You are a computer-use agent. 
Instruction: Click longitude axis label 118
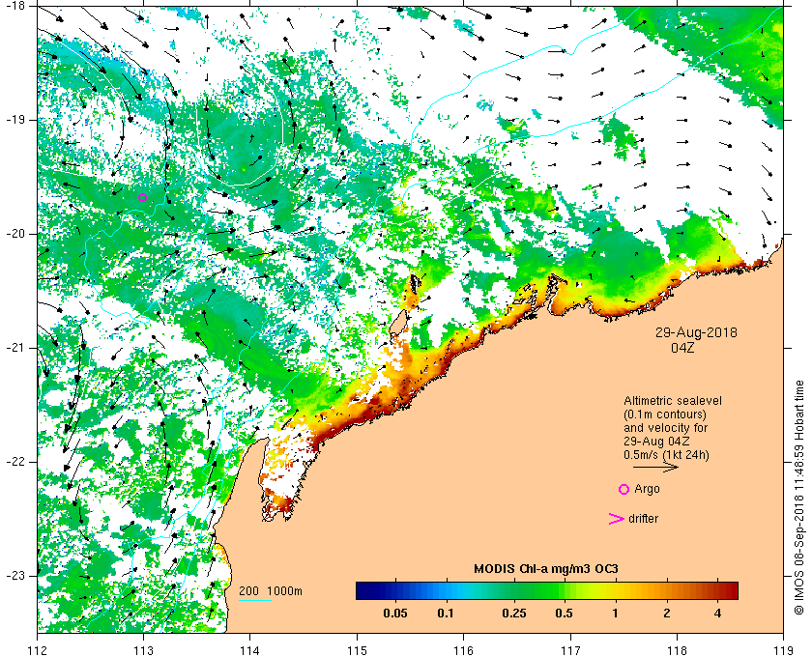pyautogui.click(x=677, y=650)
